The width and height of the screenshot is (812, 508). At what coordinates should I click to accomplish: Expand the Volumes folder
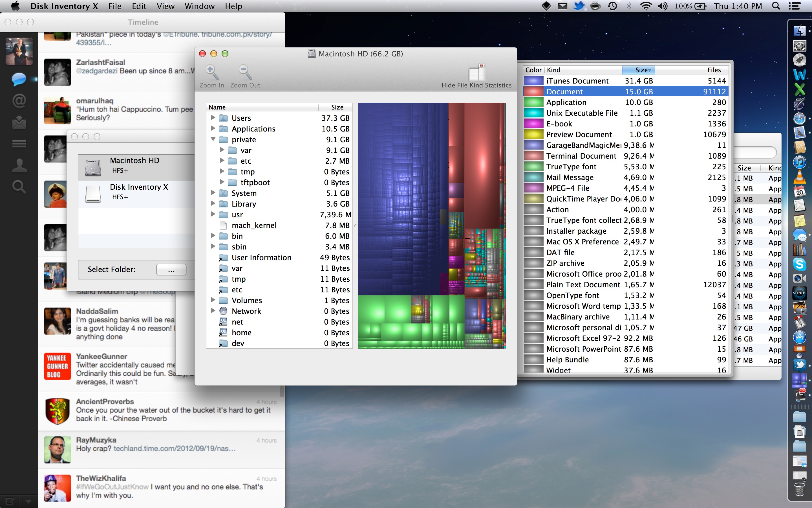[213, 300]
